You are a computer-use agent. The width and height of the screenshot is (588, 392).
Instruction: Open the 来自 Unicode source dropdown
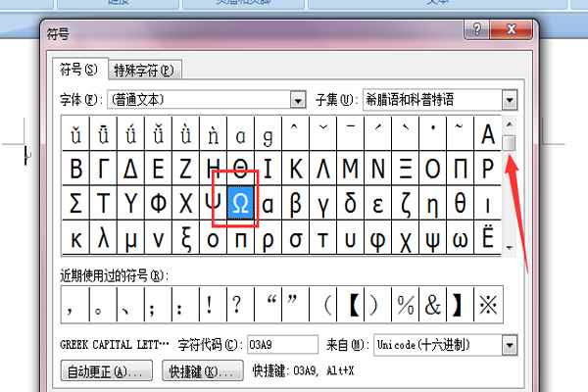pos(509,345)
